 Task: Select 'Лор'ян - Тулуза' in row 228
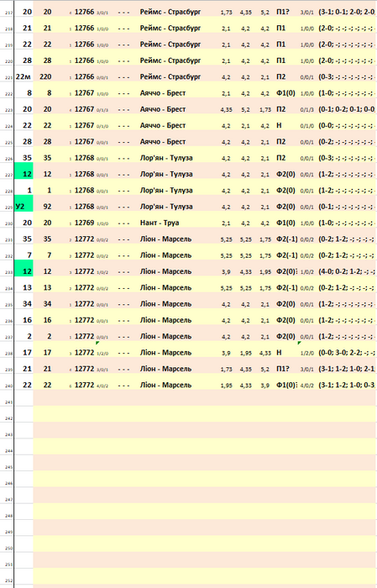pyautogui.click(x=166, y=190)
